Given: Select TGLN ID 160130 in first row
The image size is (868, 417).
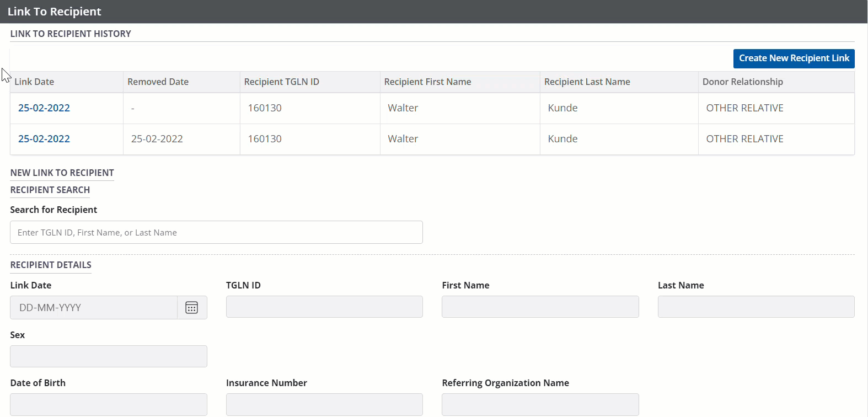Looking at the screenshot, I should (265, 108).
